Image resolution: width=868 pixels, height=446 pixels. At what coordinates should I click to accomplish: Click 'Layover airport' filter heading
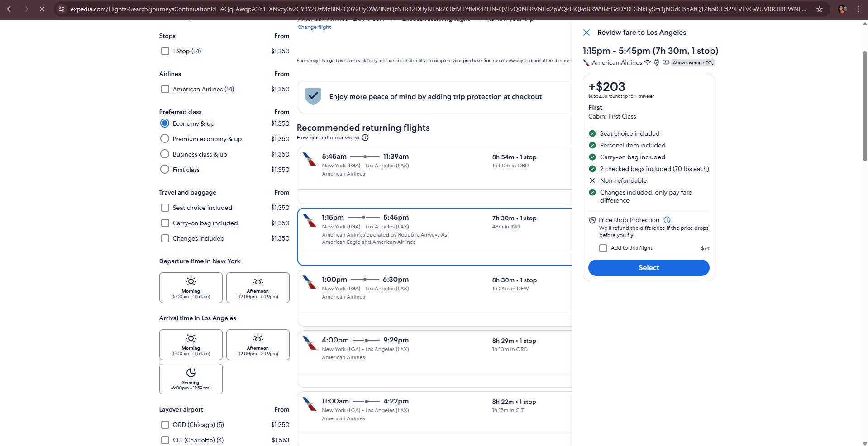(181, 409)
